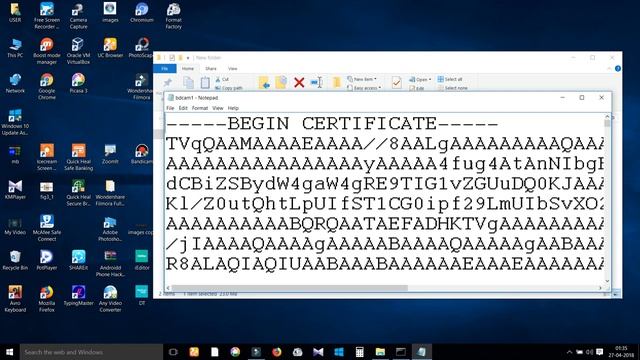Click the red Delete X icon
This screenshot has height=360, width=640.
tap(299, 83)
